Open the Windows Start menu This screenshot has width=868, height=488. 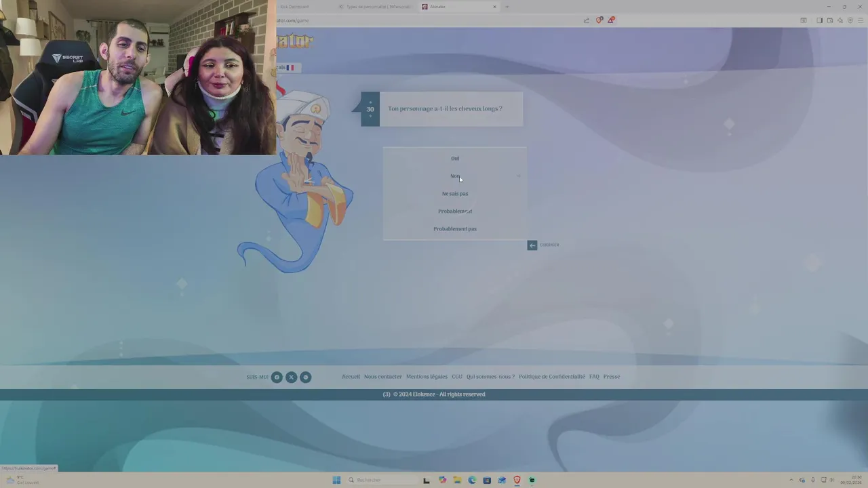336,480
